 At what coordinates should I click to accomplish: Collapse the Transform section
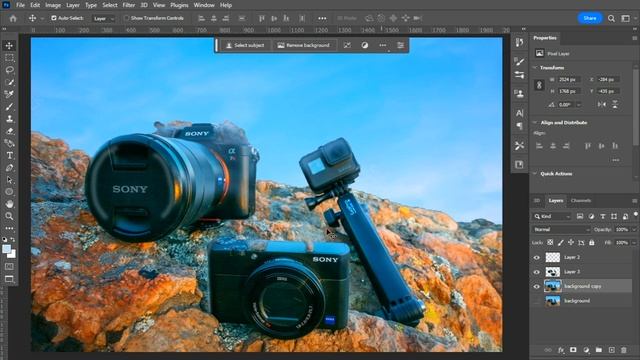pos(535,67)
